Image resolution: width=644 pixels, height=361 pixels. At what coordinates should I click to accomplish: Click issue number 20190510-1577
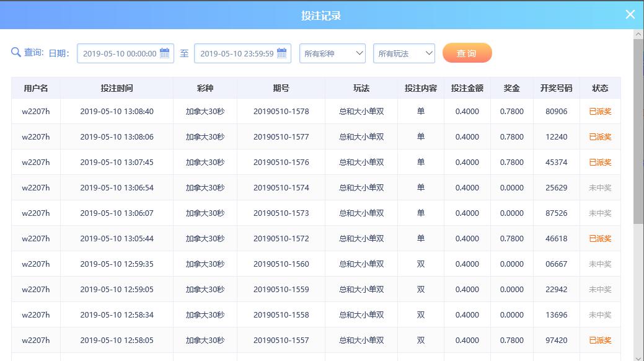click(281, 137)
